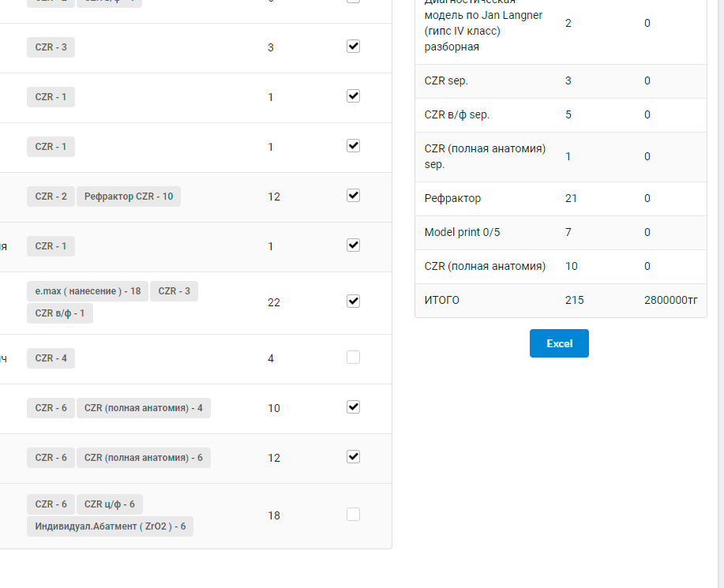Click the Excel export button
This screenshot has height=588, width=724.
point(559,343)
